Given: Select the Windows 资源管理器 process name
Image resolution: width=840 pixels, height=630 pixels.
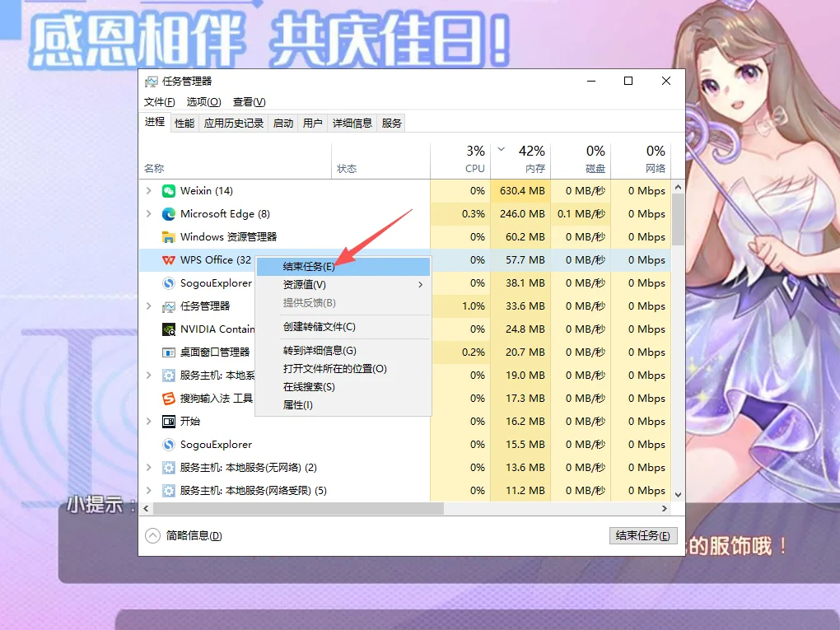Looking at the screenshot, I should [228, 237].
